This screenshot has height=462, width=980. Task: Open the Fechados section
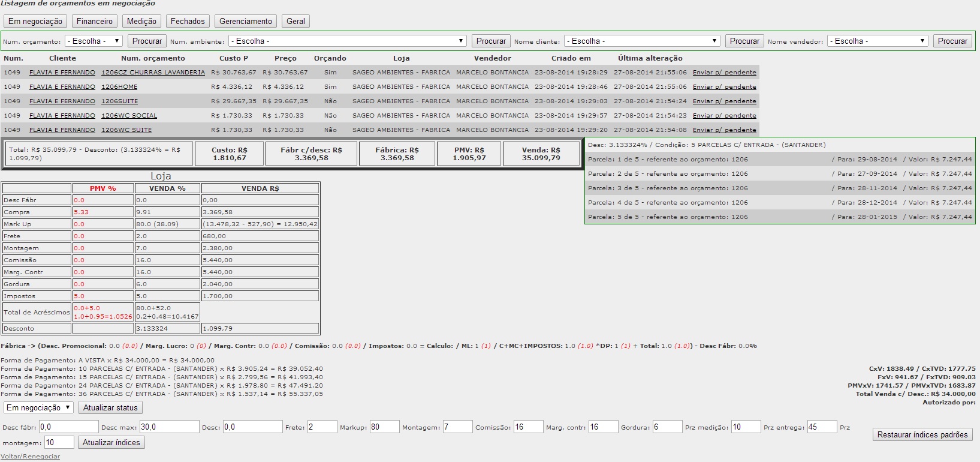pyautogui.click(x=188, y=21)
